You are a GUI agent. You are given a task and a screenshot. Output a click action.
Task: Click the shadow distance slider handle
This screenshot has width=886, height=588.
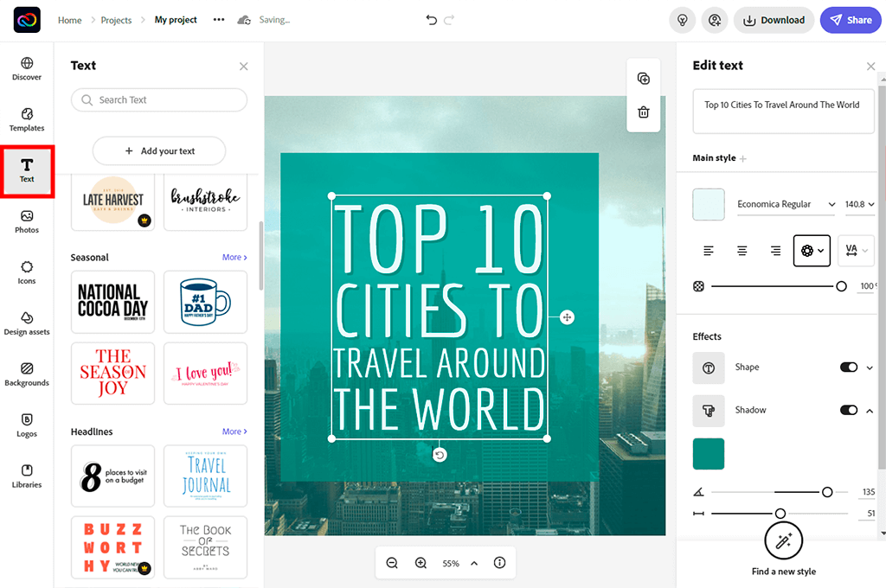[x=780, y=514]
